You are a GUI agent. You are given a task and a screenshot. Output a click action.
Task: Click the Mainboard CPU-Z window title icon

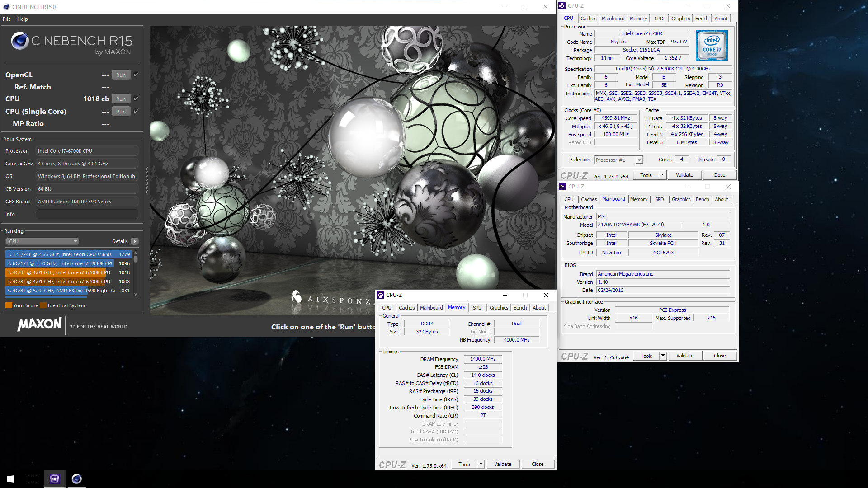[x=562, y=187]
